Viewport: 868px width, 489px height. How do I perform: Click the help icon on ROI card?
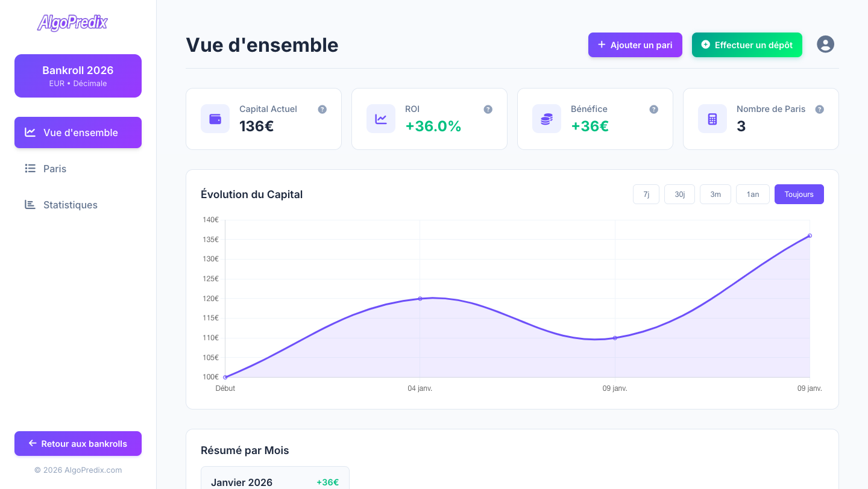488,110
